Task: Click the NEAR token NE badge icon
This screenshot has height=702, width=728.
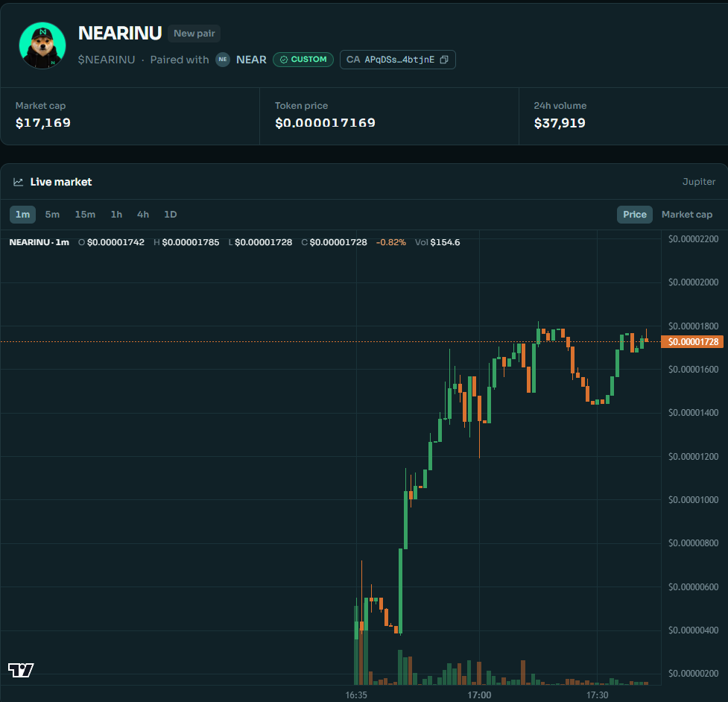Action: point(223,60)
